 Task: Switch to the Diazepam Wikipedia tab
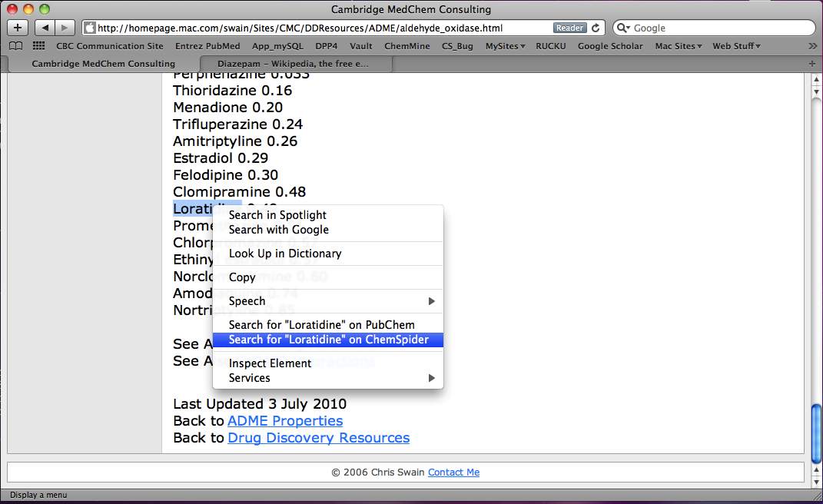(293, 64)
